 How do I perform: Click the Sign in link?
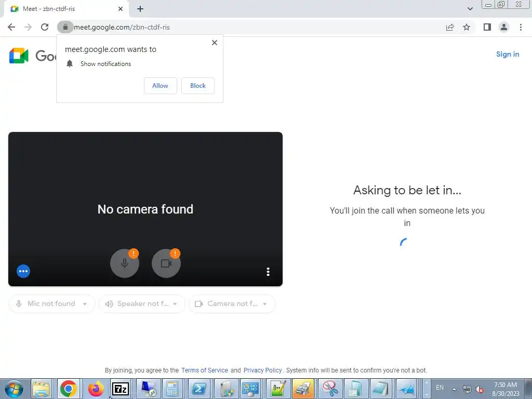pos(507,54)
